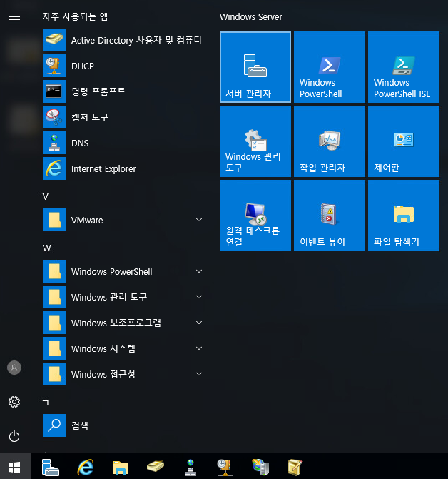This screenshot has height=479, width=448.
Task: Click the '자주 사용되는 앱' heading
Action: (x=75, y=16)
